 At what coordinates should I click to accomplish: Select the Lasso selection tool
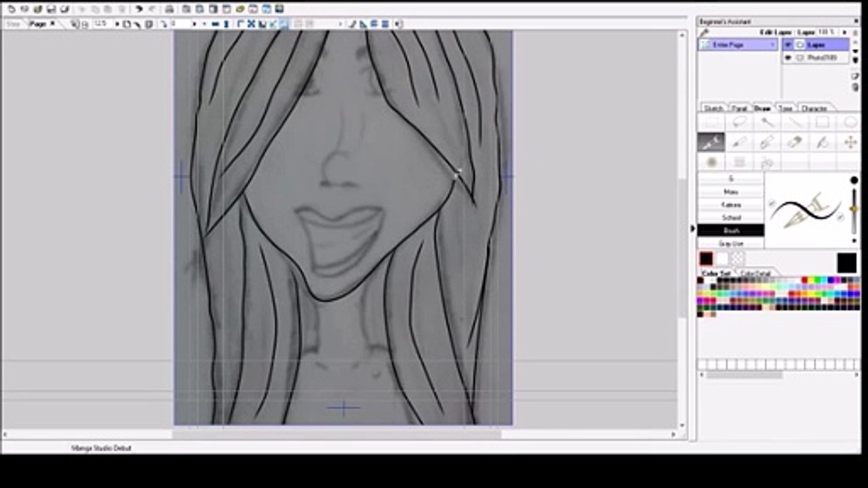pyautogui.click(x=739, y=123)
